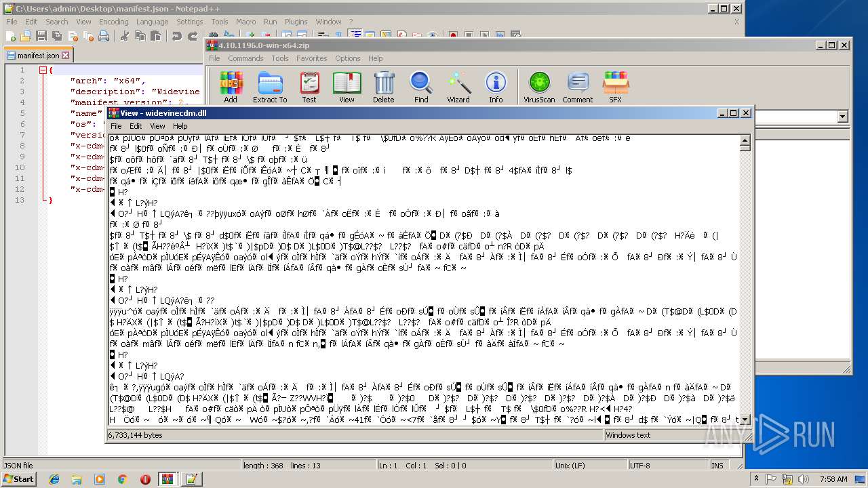The image size is (868, 488).
Task: Open the WinRAR address bar dropdown arrow
Action: click(843, 117)
